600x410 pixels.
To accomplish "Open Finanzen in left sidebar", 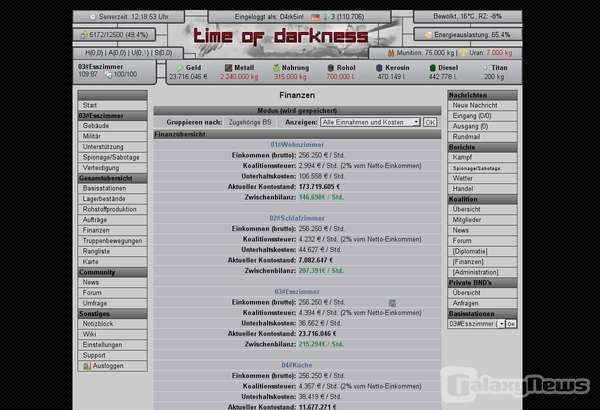I will pyautogui.click(x=112, y=230).
